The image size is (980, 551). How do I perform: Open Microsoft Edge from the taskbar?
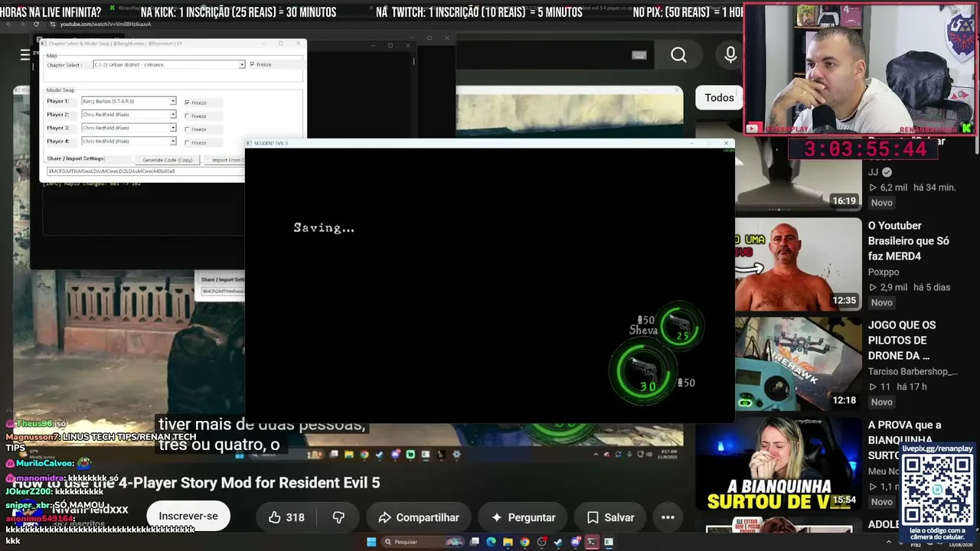[x=491, y=542]
